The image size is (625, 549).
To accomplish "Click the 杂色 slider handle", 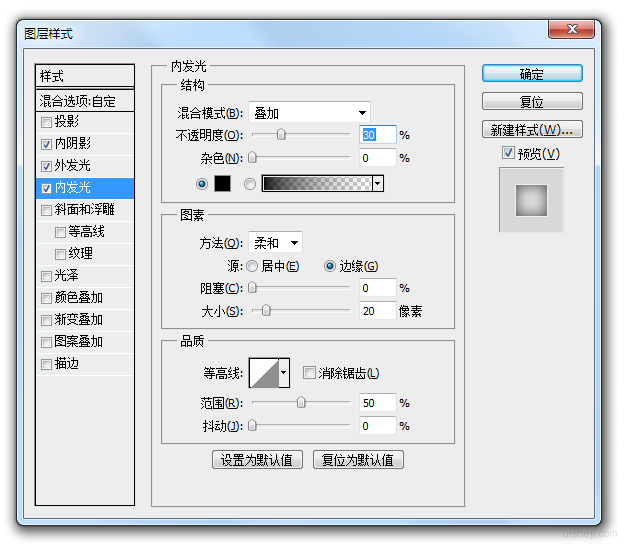I will point(252,157).
